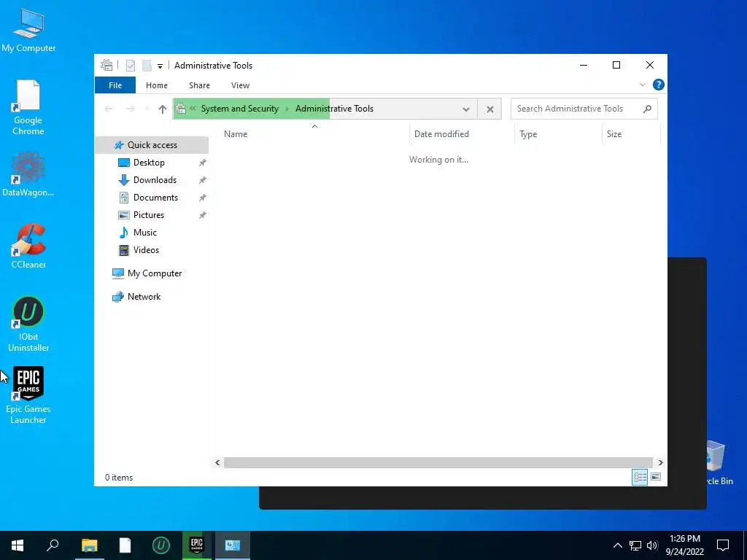
Task: Click System and Security in address bar
Action: [239, 109]
